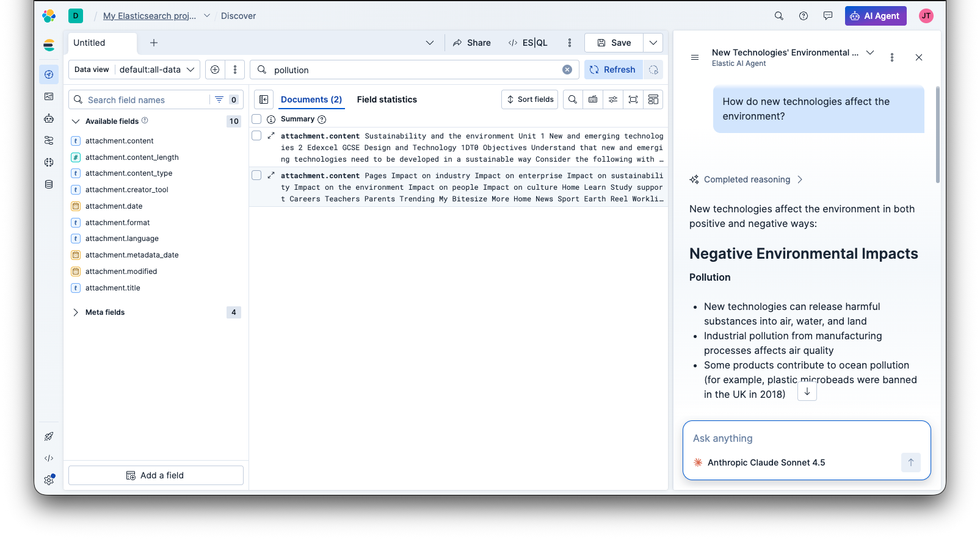This screenshot has height=540, width=980.
Task: Open the Discover compass icon in sidebar
Action: pyautogui.click(x=49, y=74)
